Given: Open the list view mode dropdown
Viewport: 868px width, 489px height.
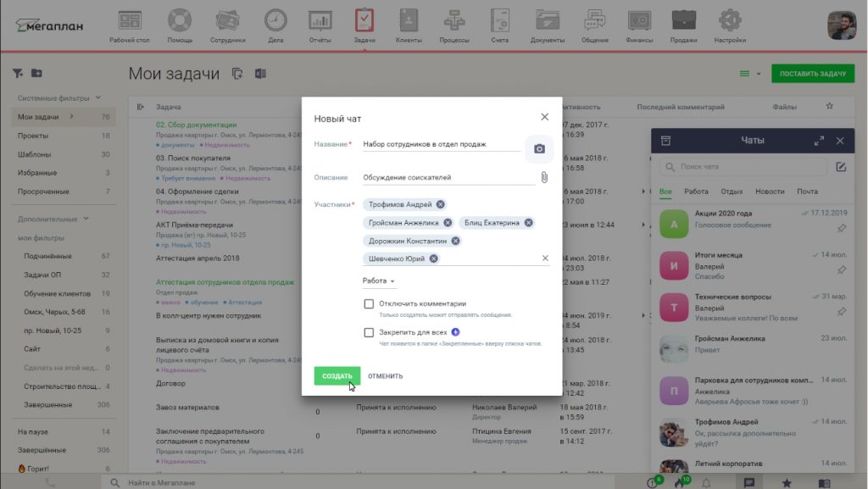Looking at the screenshot, I should coord(750,74).
